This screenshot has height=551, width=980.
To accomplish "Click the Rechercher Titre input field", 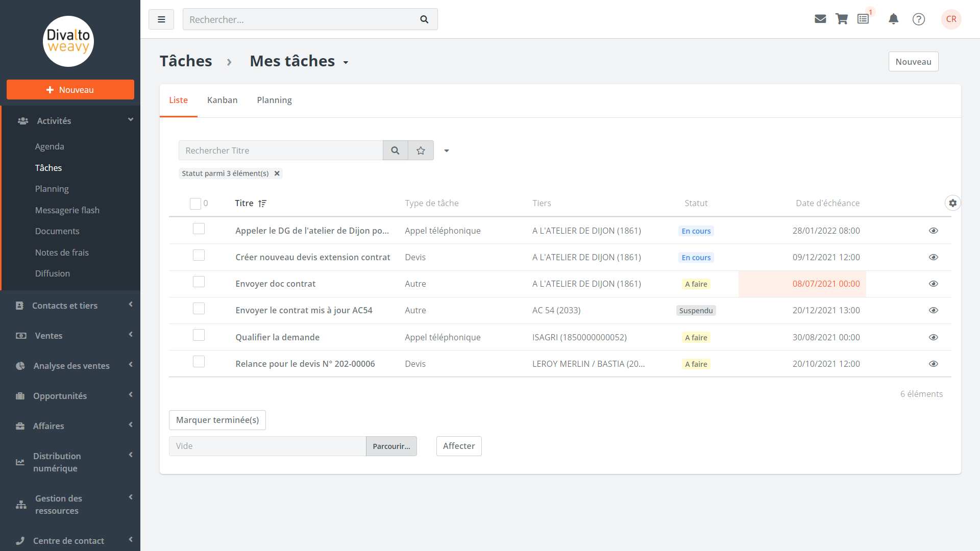I will click(281, 151).
